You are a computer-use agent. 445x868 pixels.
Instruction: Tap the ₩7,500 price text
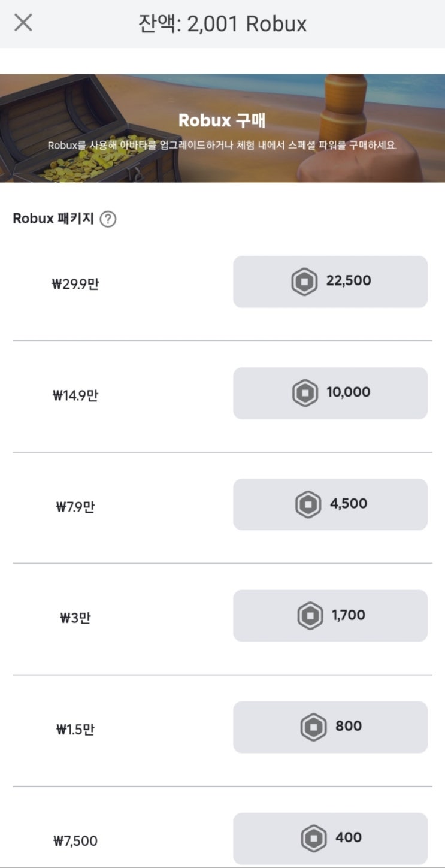click(x=75, y=841)
